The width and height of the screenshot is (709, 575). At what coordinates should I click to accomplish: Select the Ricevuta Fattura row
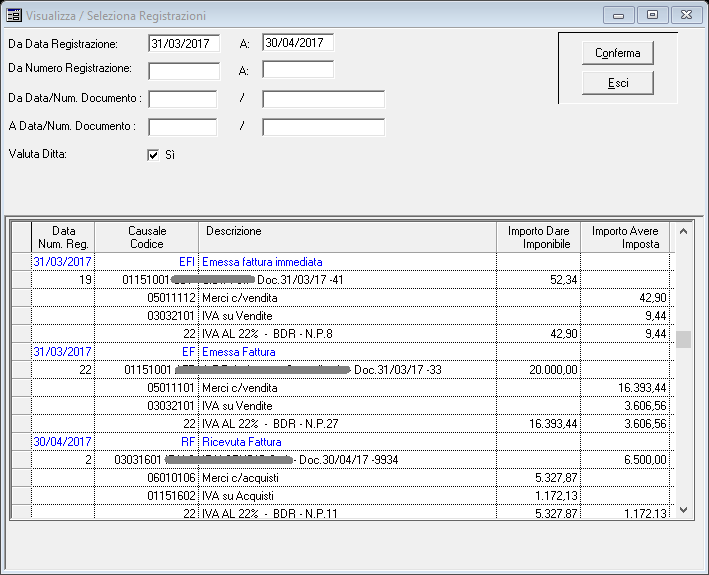pos(344,442)
